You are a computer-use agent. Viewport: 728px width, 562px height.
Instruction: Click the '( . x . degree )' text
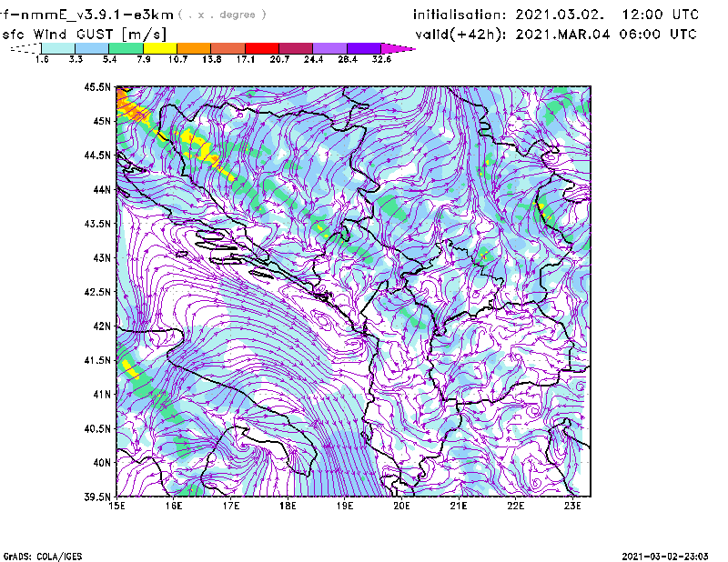tap(222, 15)
